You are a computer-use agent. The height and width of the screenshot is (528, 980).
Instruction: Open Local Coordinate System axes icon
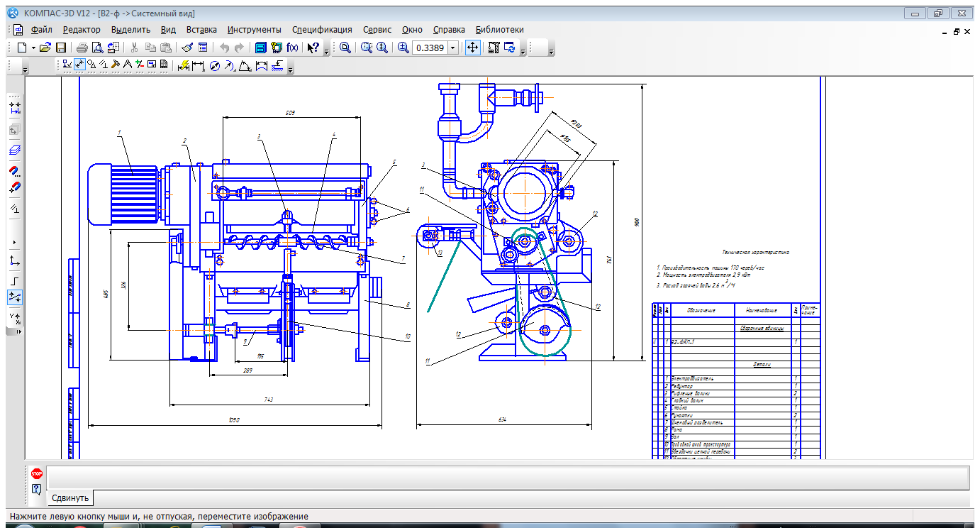coord(15,261)
